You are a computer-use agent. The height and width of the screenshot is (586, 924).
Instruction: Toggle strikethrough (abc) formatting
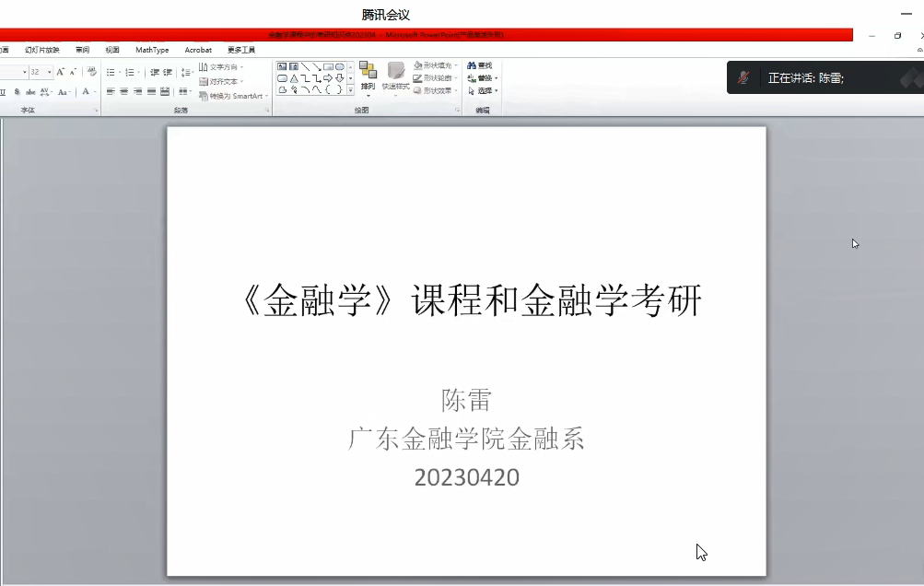(30, 92)
